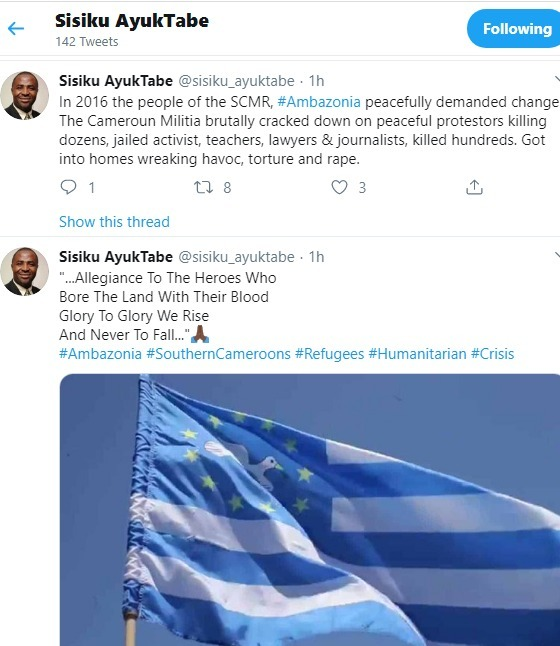This screenshot has width=560, height=646.
Task: Open the #Crisis hashtag
Action: [492, 354]
